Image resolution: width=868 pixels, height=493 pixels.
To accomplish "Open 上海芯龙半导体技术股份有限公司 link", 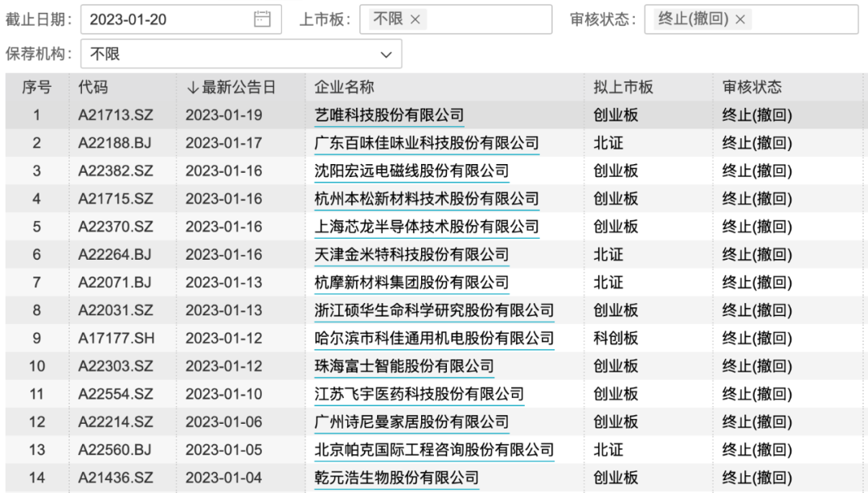I will (x=426, y=227).
